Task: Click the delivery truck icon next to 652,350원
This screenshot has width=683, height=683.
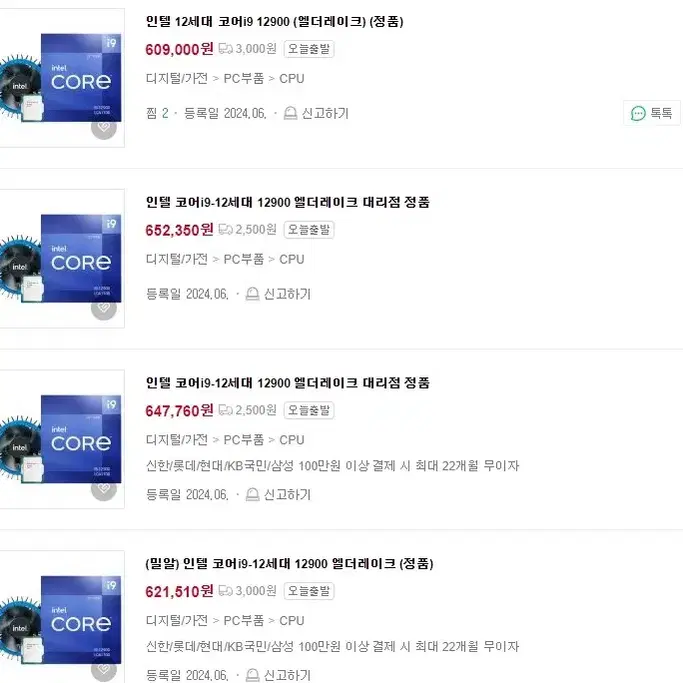Action: 225,229
